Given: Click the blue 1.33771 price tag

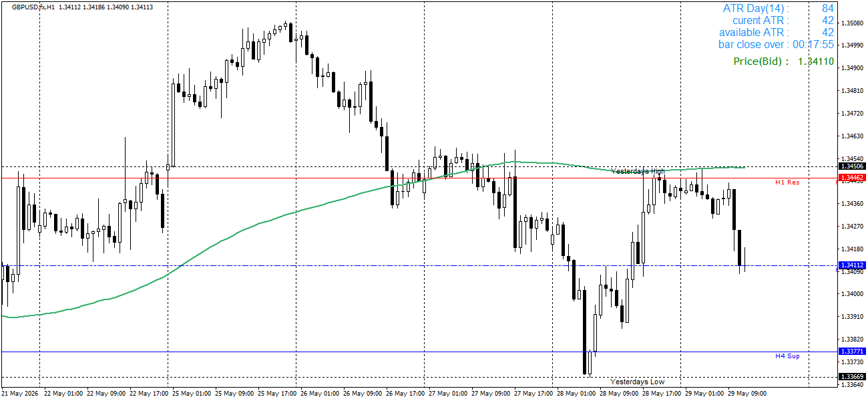Looking at the screenshot, I should tap(852, 352).
